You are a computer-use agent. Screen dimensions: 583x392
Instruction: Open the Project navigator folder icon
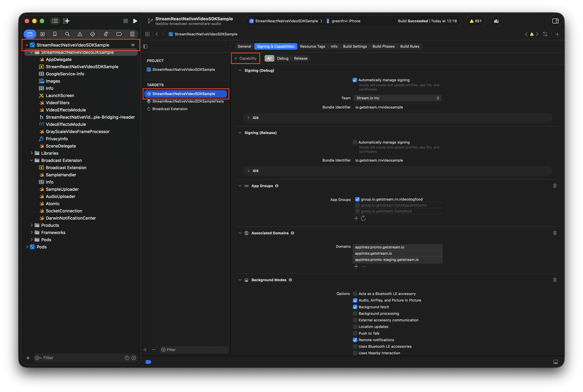click(x=30, y=34)
